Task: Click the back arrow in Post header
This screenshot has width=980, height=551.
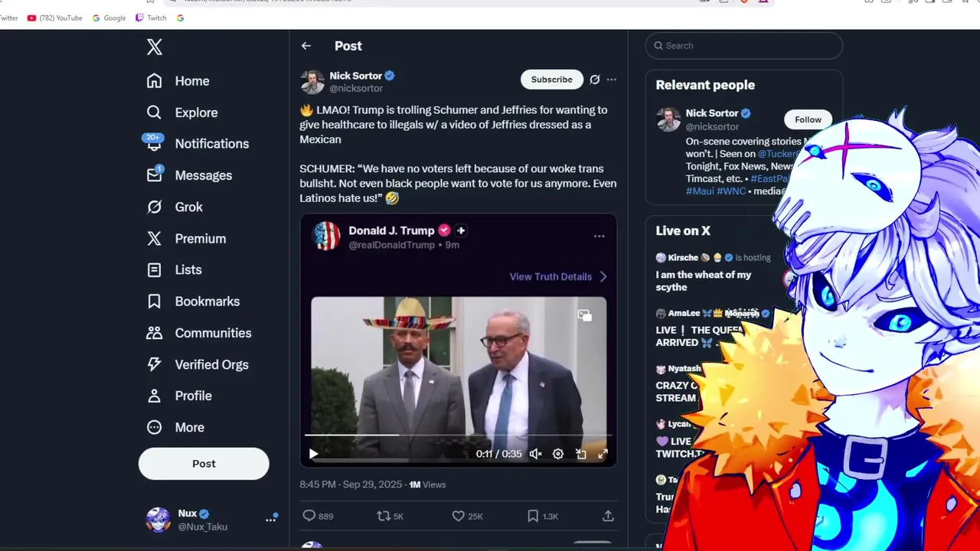Action: pyautogui.click(x=306, y=46)
